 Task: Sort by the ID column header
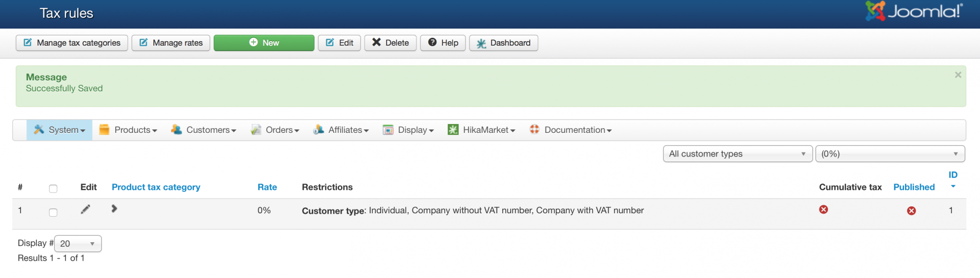point(953,175)
